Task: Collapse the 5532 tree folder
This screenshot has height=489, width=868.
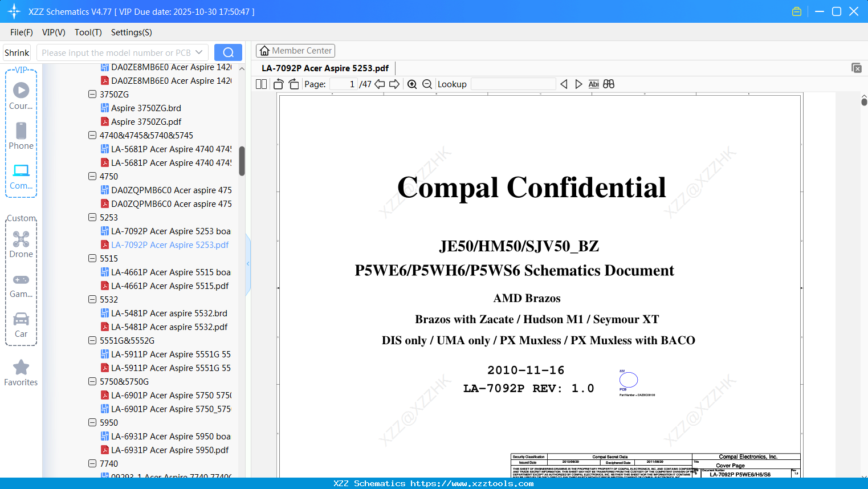Action: tap(92, 300)
